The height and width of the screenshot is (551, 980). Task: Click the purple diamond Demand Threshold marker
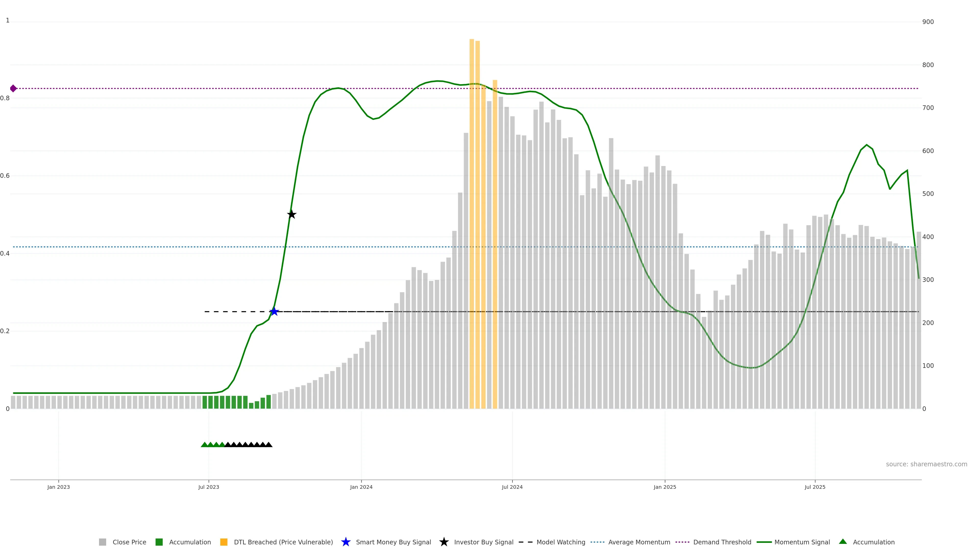[x=13, y=89]
